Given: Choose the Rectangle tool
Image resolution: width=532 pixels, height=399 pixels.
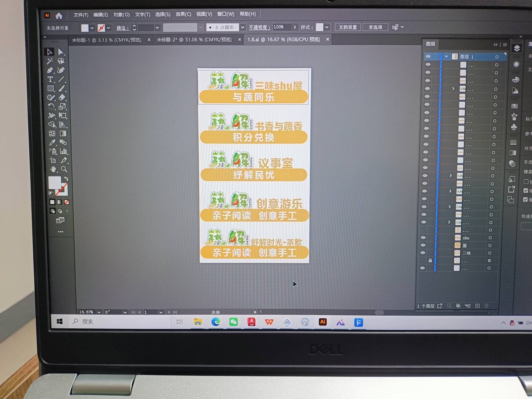Looking at the screenshot, I should (x=50, y=89).
